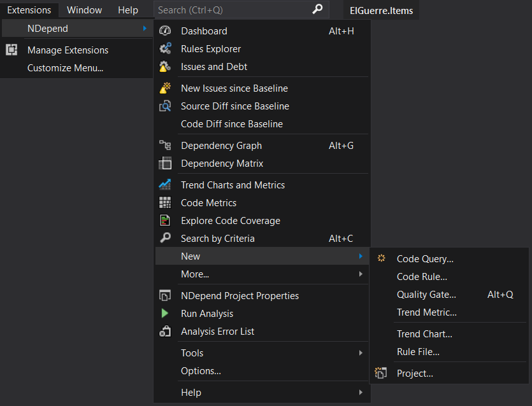
Task: Click the Issues and Debt icon
Action: pyautogui.click(x=165, y=67)
